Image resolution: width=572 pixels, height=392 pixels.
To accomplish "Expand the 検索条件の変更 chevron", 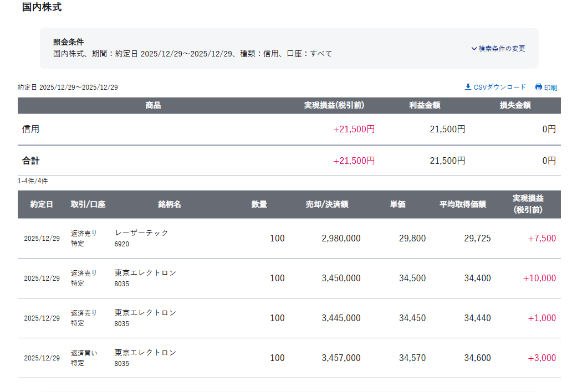I will tap(474, 49).
